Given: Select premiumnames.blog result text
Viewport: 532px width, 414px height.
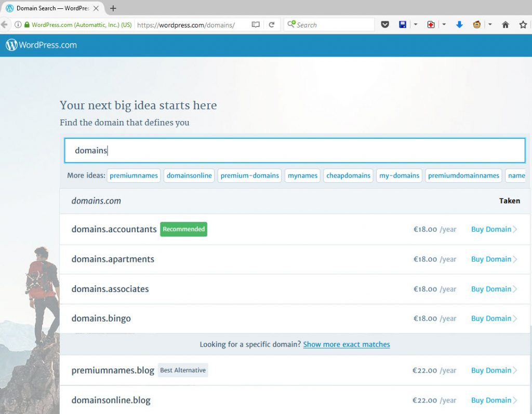Looking at the screenshot, I should click(x=113, y=370).
